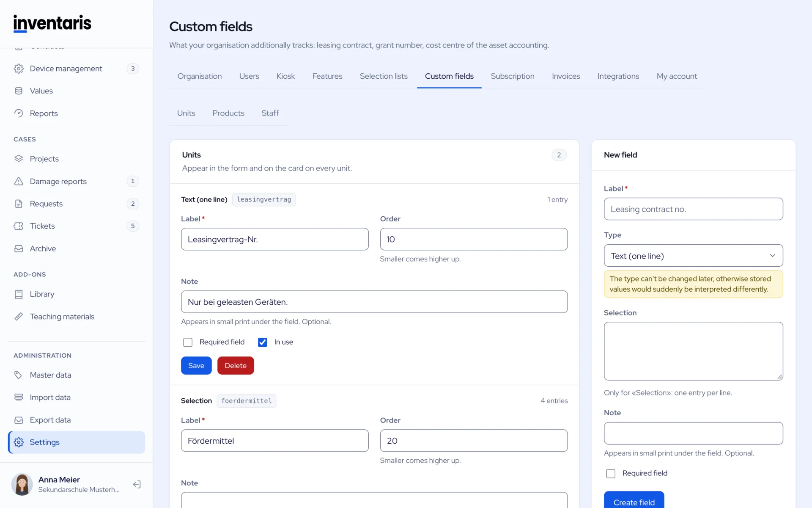Click Damage reports badge showing 1
The height and width of the screenshot is (508, 812).
point(133,181)
